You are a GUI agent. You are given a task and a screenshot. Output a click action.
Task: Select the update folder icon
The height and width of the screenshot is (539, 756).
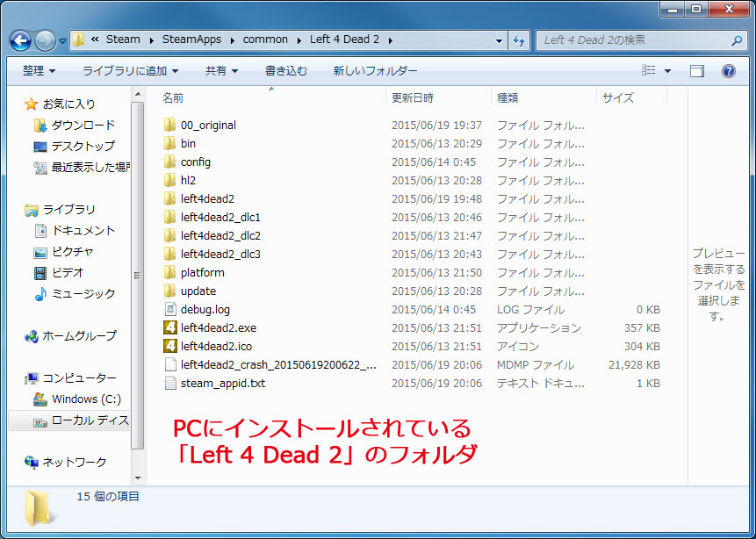click(169, 291)
